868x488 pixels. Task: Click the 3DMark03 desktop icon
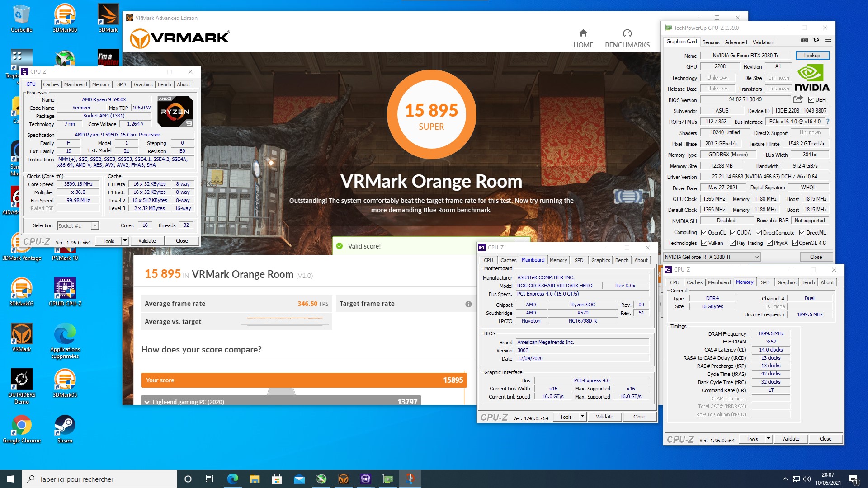(x=21, y=292)
